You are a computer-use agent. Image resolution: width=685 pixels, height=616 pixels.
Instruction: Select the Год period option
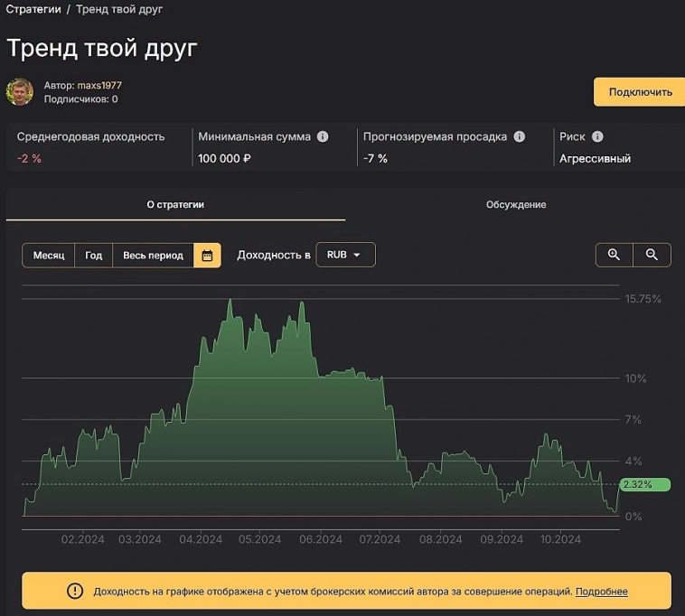[94, 256]
